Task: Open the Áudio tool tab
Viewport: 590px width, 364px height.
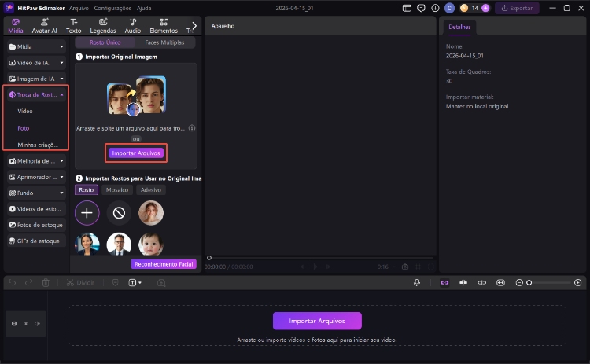Action: tap(133, 25)
